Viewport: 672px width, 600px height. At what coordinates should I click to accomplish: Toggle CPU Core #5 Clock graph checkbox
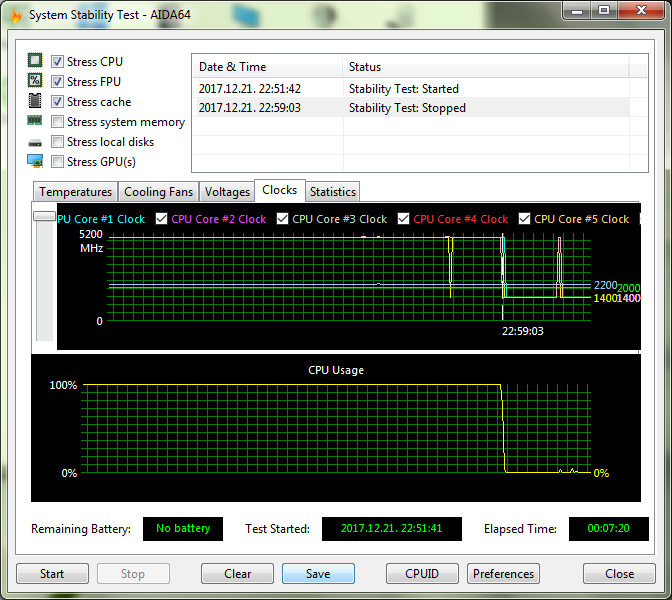pyautogui.click(x=524, y=219)
